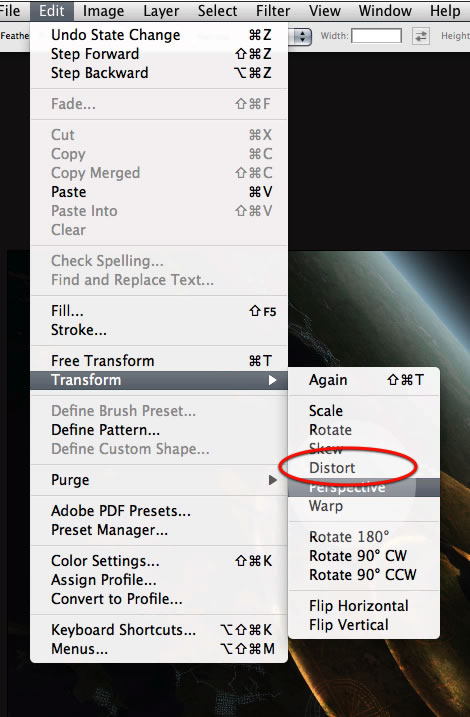Choose Scale transform

(364, 411)
